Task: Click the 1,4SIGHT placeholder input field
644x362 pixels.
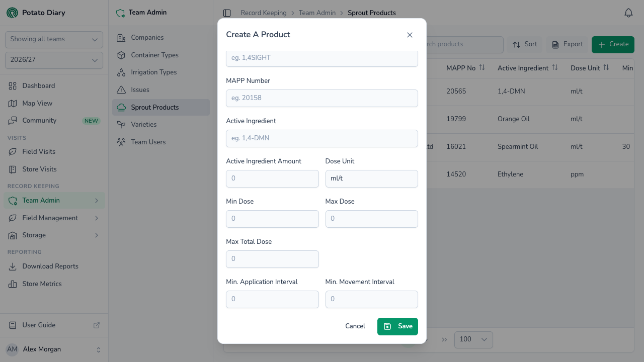Action: pos(322,59)
